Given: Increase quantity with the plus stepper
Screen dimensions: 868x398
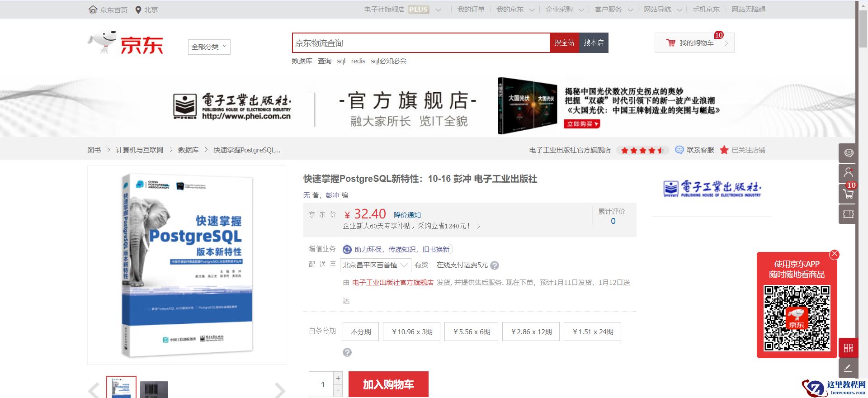Looking at the screenshot, I should (338, 378).
